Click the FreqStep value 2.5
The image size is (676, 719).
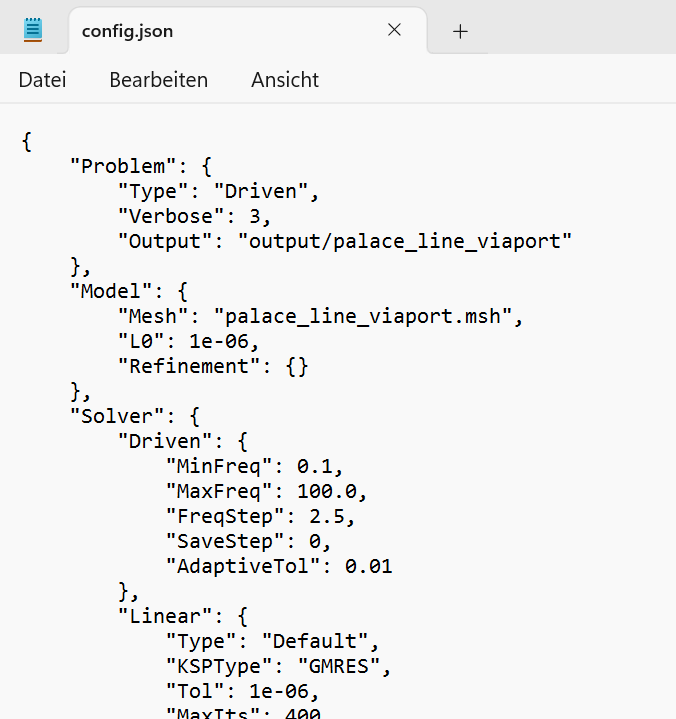coord(327,516)
